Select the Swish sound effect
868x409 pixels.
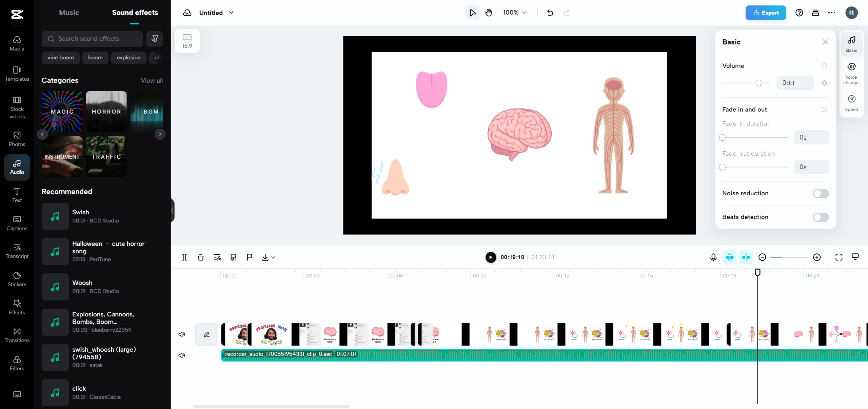95,216
